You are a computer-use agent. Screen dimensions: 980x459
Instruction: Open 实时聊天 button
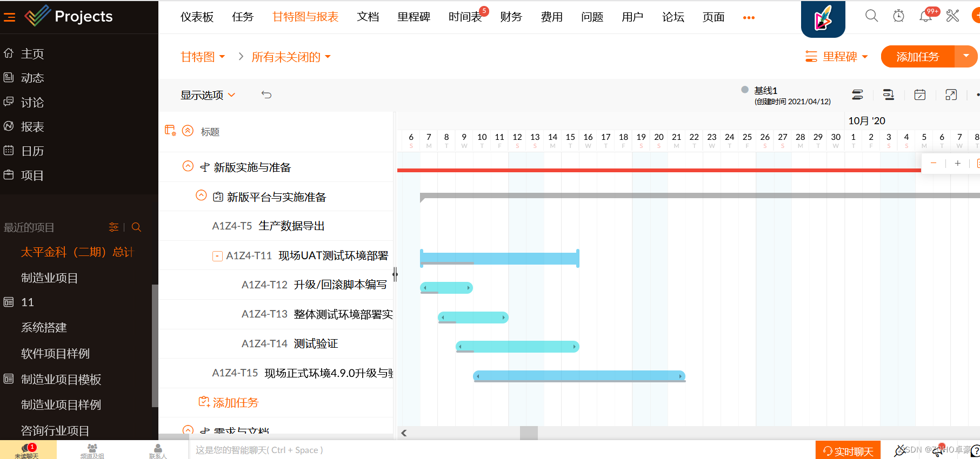(848, 451)
